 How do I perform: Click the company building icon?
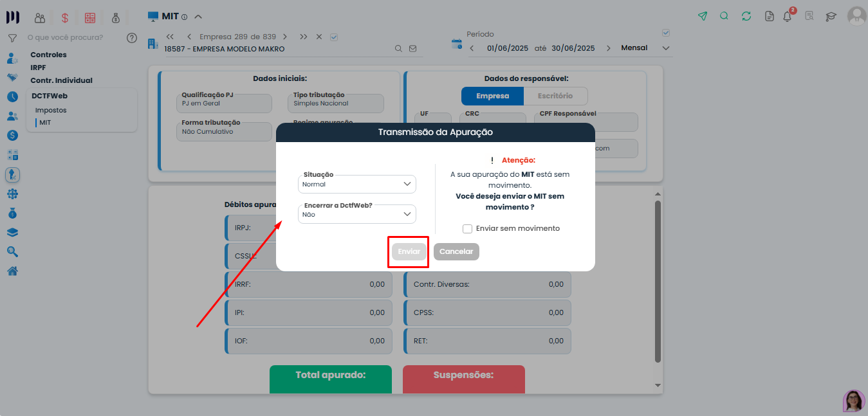[152, 44]
